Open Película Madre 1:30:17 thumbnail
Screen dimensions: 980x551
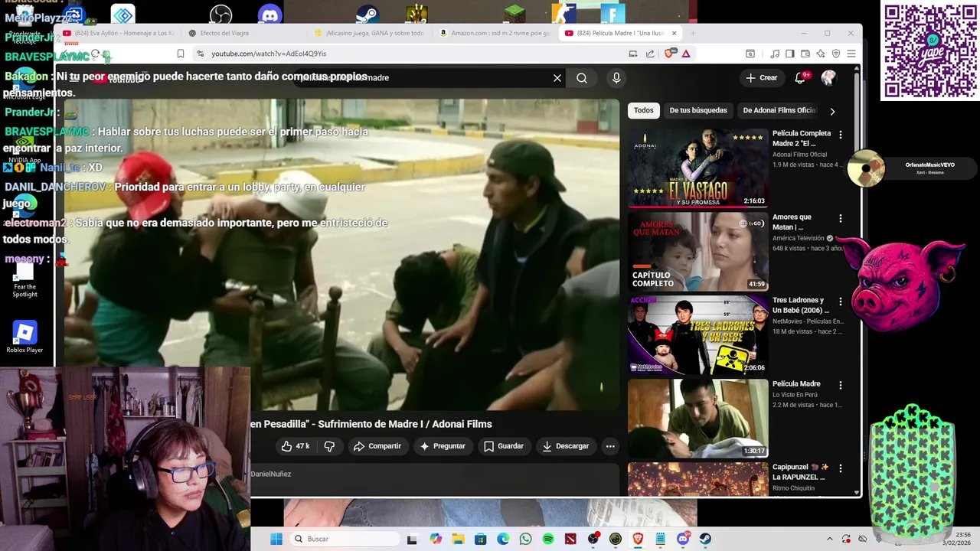coord(697,418)
